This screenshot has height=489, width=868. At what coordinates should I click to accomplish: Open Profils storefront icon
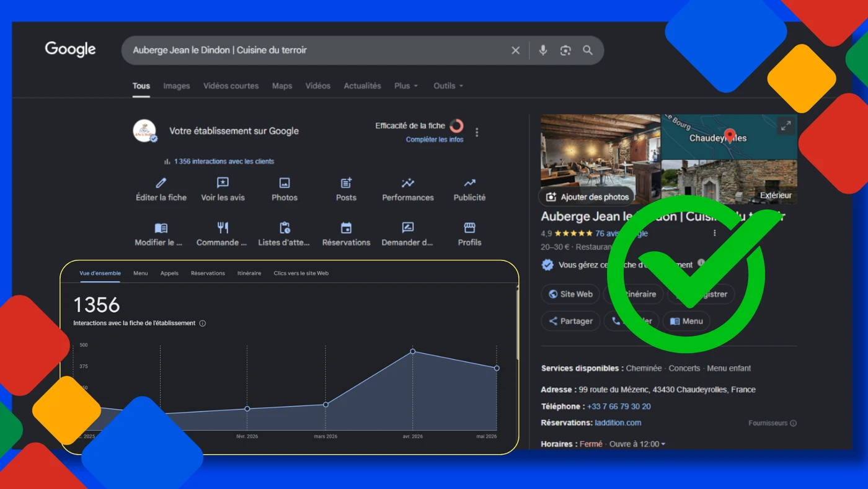(469, 228)
